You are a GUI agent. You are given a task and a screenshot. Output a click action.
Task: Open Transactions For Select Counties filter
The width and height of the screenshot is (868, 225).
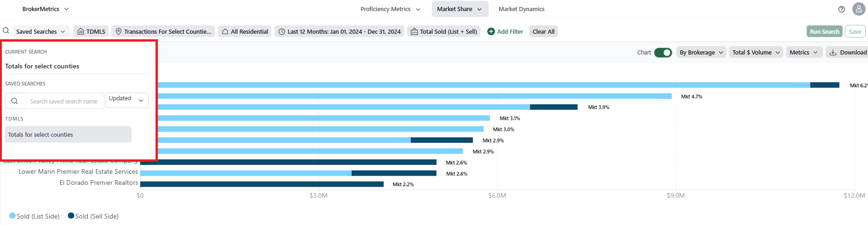[163, 31]
